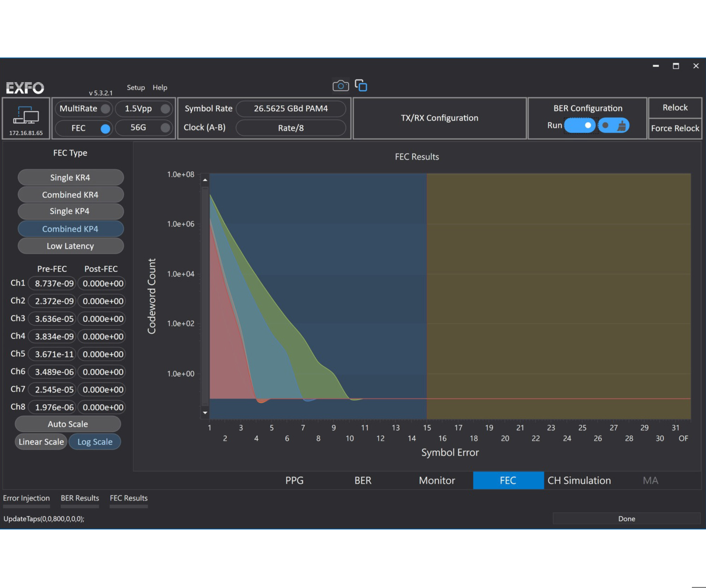
Task: Click the Force Relock button
Action: 675,128
